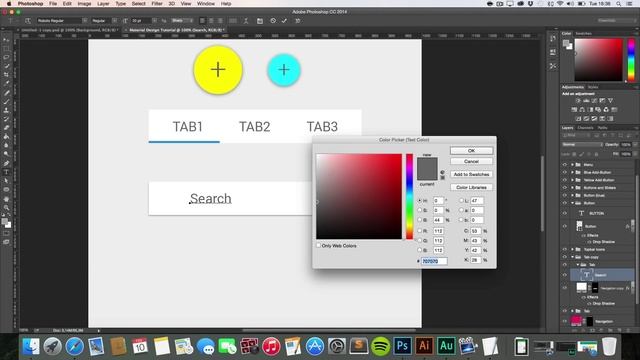Switch to the Channels panel tab
The image size is (640, 360).
[x=585, y=128]
